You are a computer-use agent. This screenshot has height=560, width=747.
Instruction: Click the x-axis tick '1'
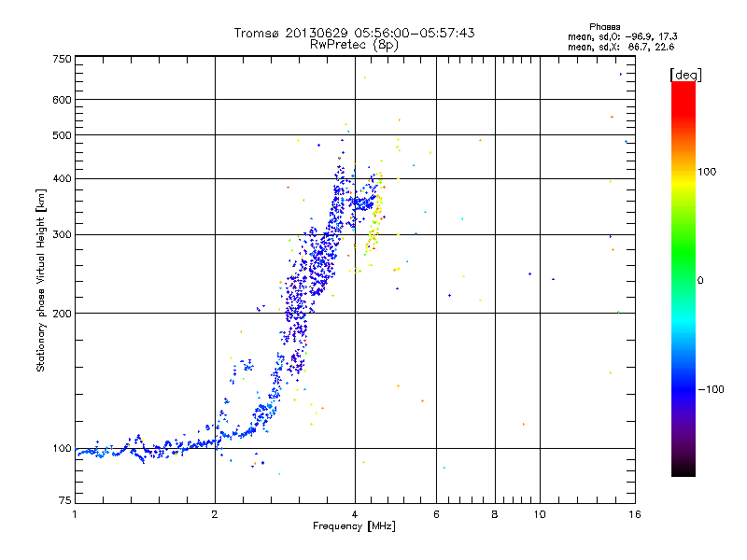tap(75, 514)
